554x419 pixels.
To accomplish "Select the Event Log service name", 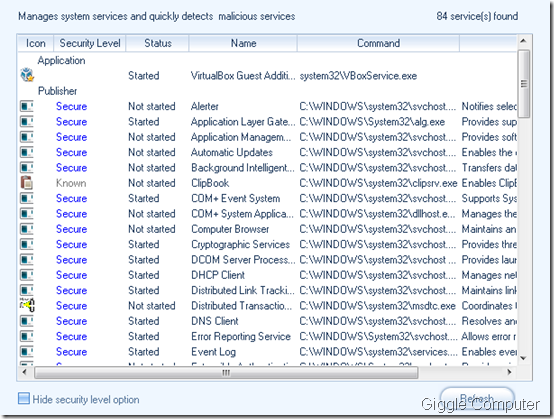I will pos(213,352).
